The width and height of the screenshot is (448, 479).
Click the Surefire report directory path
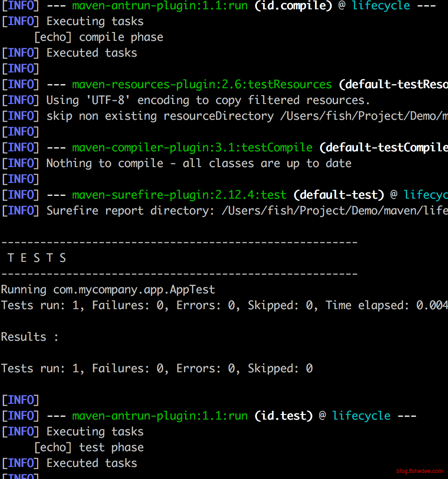334,210
